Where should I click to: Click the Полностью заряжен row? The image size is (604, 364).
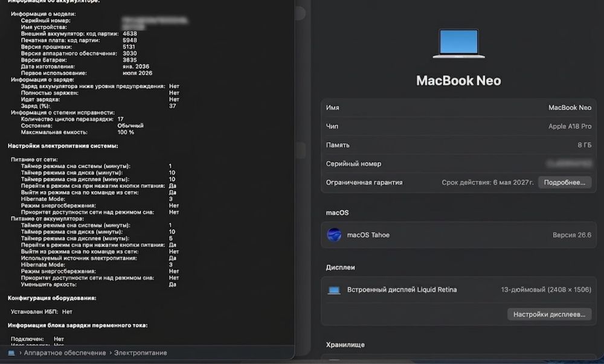(100, 93)
